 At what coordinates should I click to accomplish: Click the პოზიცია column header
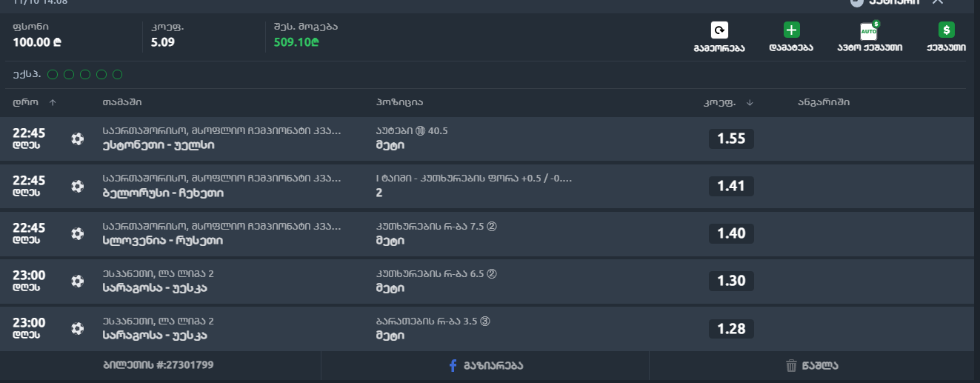coord(399,102)
